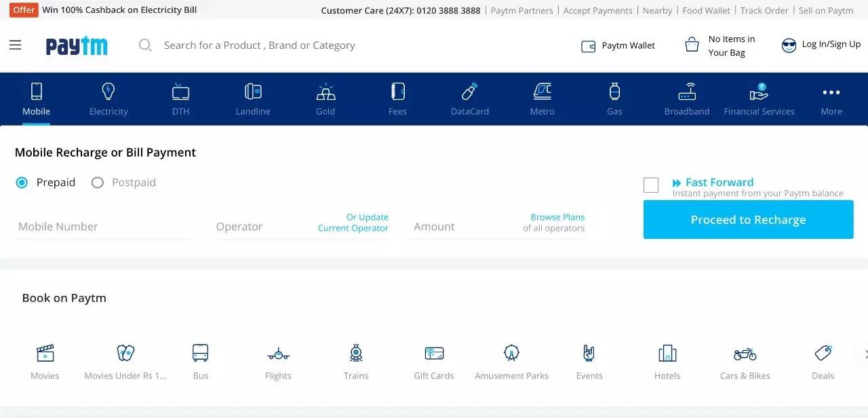Click No Items in Your Bag text

[732, 45]
